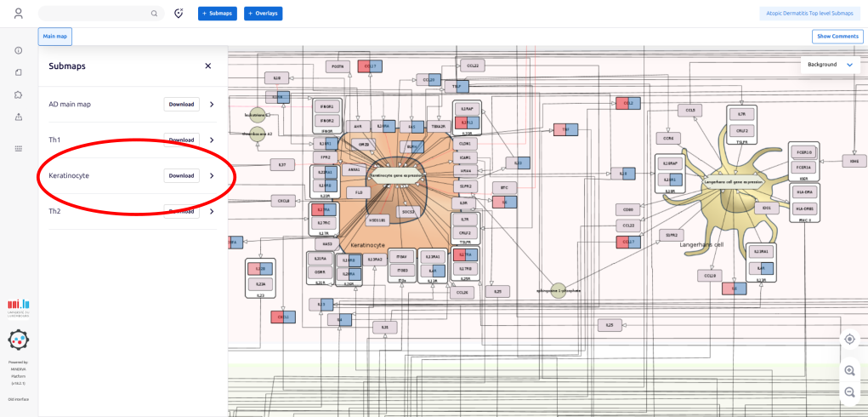The image size is (868, 417).
Task: Download the Keratinocyte submap
Action: pos(181,176)
